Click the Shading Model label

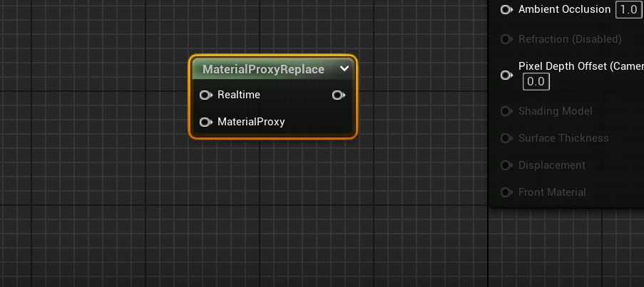pyautogui.click(x=555, y=111)
